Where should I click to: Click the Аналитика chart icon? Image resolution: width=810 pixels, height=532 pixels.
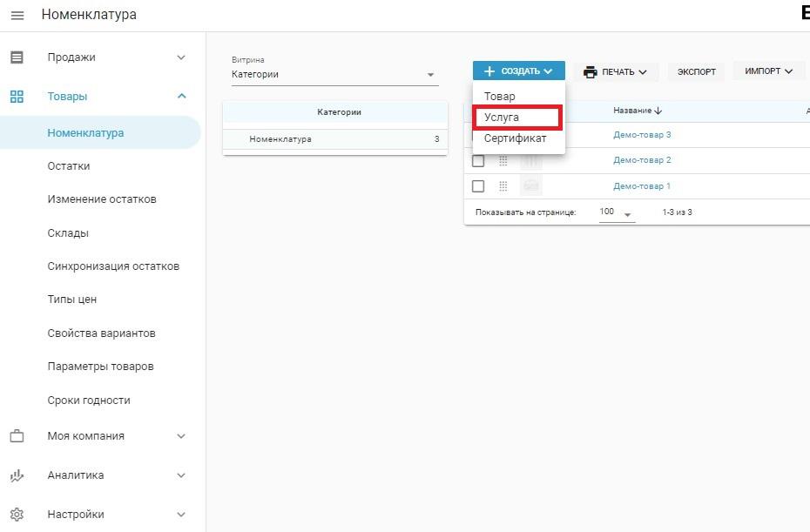pos(17,475)
